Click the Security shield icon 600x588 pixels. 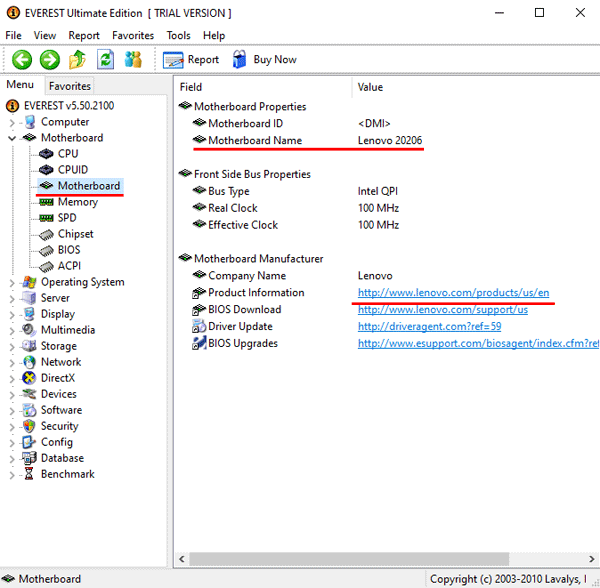click(29, 426)
